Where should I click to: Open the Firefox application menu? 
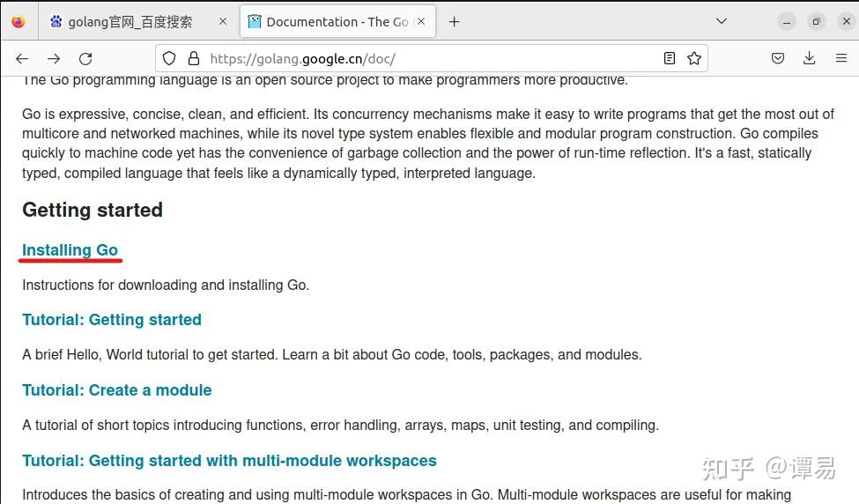(841, 58)
